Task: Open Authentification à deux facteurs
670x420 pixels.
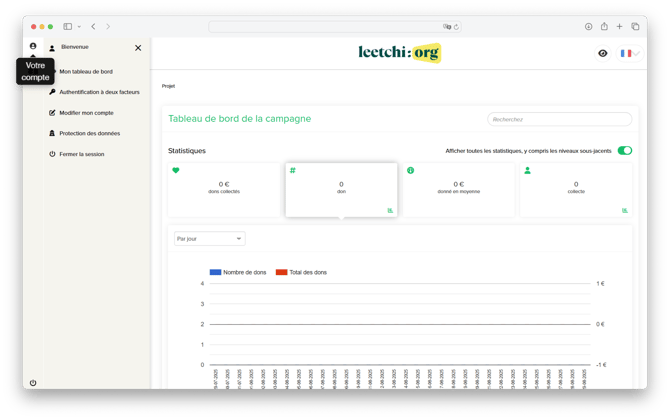Action: tap(99, 92)
